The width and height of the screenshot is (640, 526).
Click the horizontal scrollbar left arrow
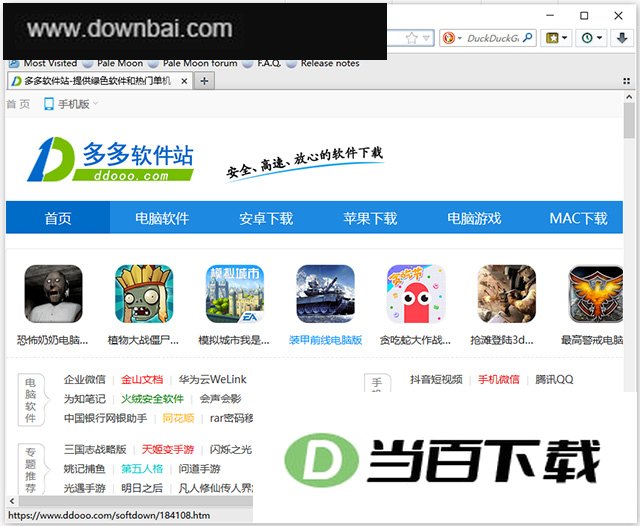12,501
